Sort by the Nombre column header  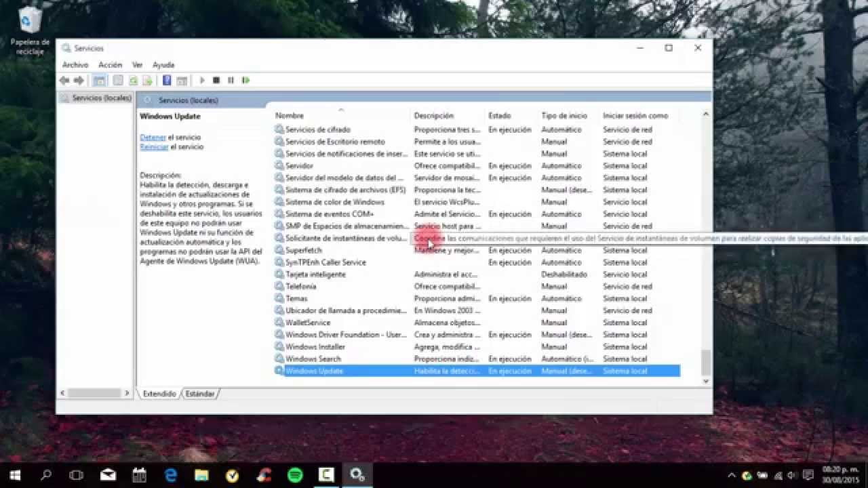pos(341,116)
